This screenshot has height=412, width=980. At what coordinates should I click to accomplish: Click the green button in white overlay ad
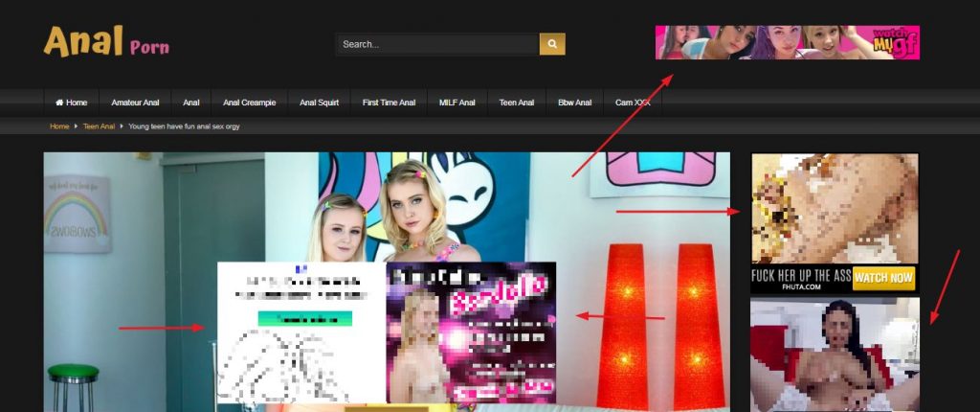tap(304, 318)
